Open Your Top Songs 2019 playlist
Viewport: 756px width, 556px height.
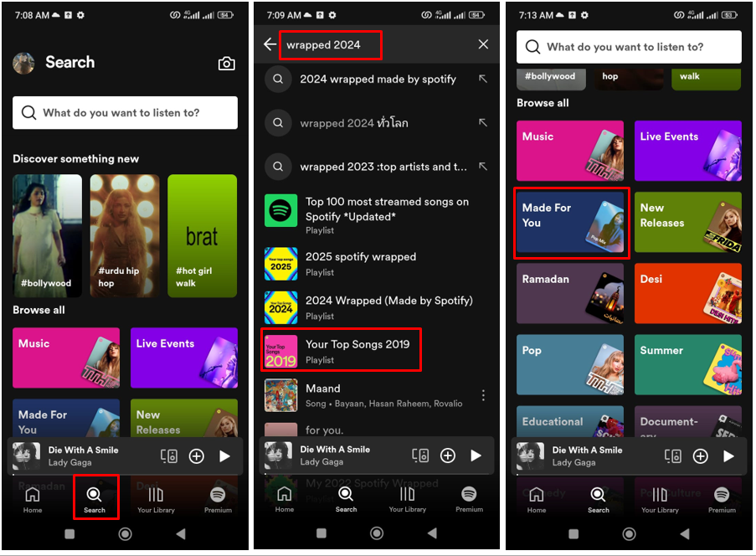[x=352, y=350]
